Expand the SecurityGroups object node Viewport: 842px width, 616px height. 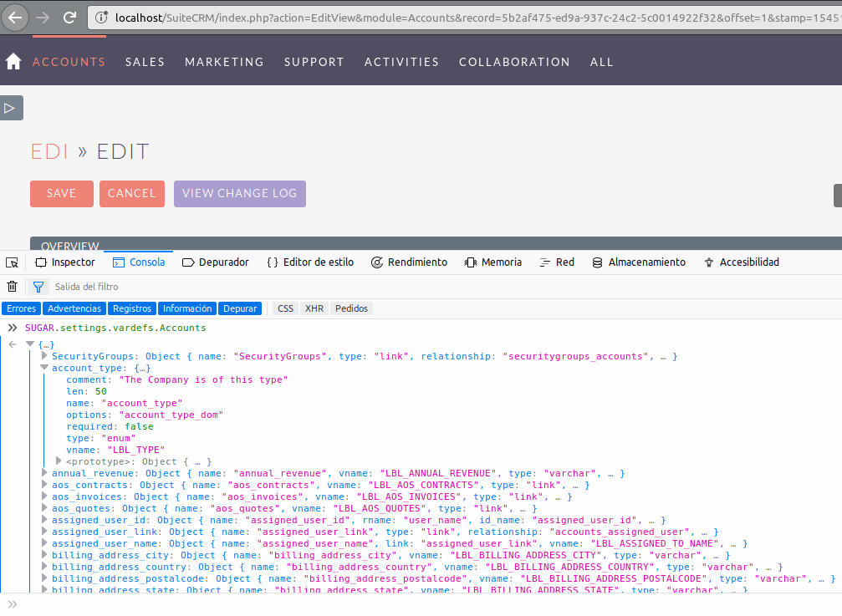coord(44,356)
